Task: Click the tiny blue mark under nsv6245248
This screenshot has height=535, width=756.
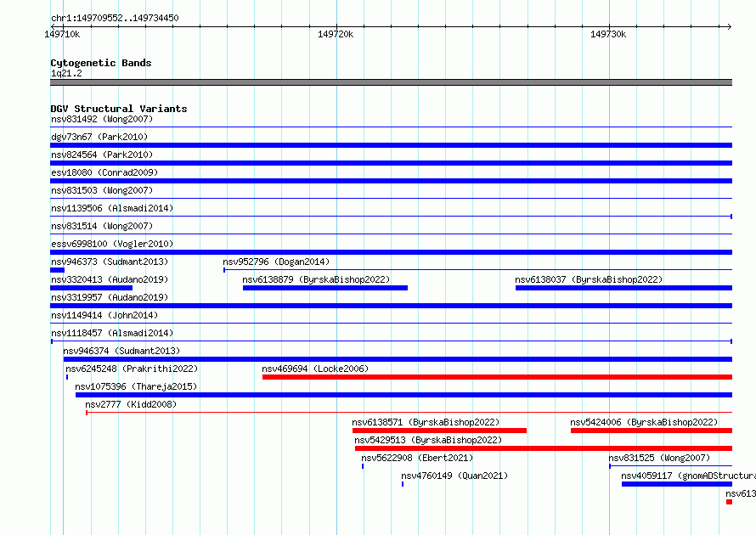Action: point(67,377)
